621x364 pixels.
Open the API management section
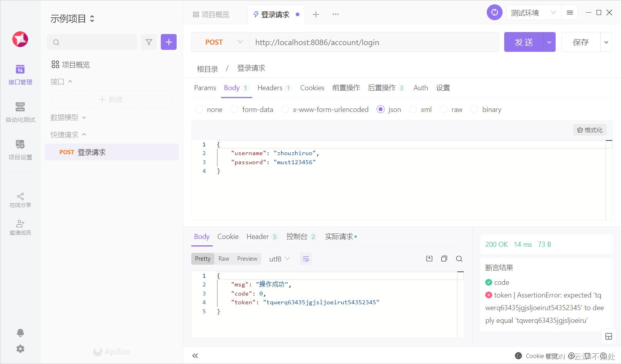click(x=20, y=75)
